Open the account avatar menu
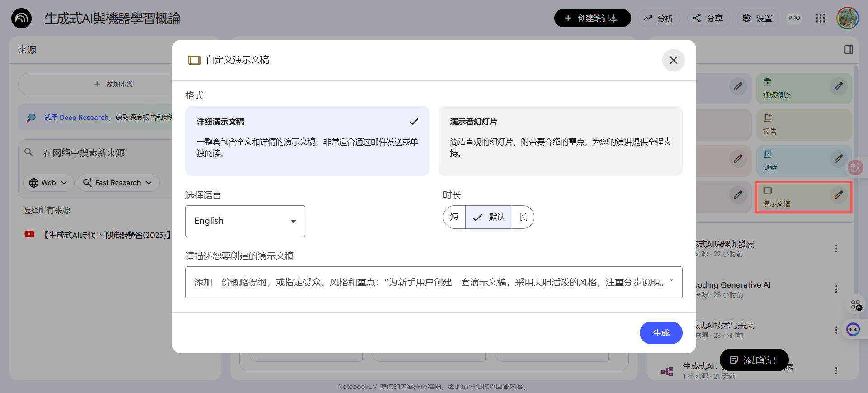This screenshot has width=868, height=393. 847,18
